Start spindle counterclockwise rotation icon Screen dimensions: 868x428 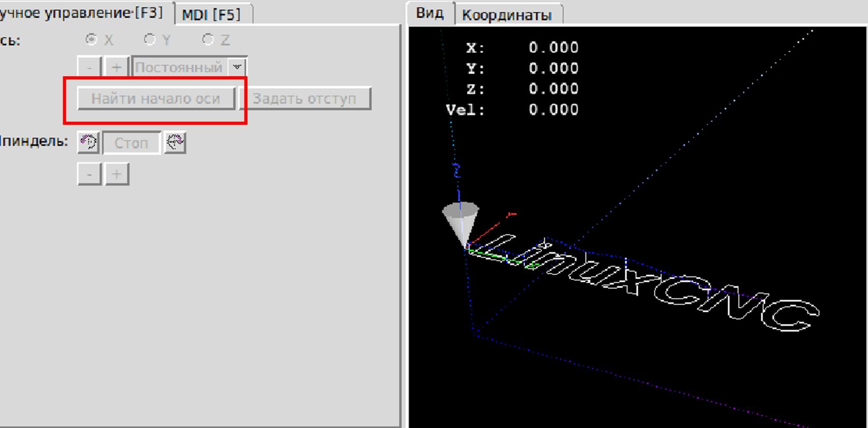coord(89,142)
